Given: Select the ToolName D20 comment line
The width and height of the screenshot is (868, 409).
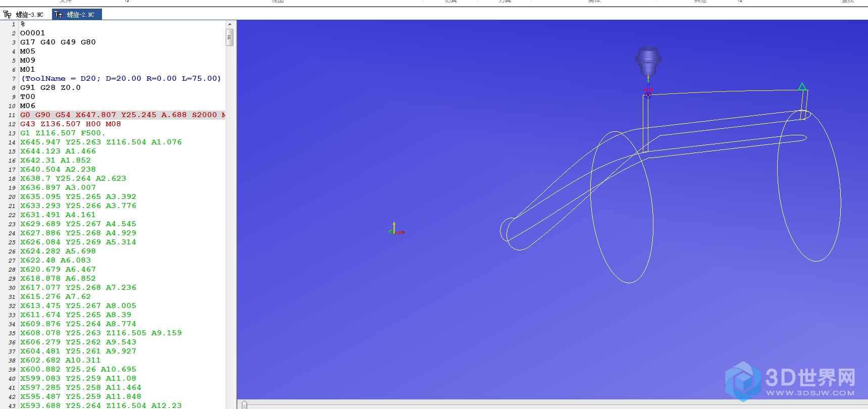Looking at the screenshot, I should tap(121, 79).
